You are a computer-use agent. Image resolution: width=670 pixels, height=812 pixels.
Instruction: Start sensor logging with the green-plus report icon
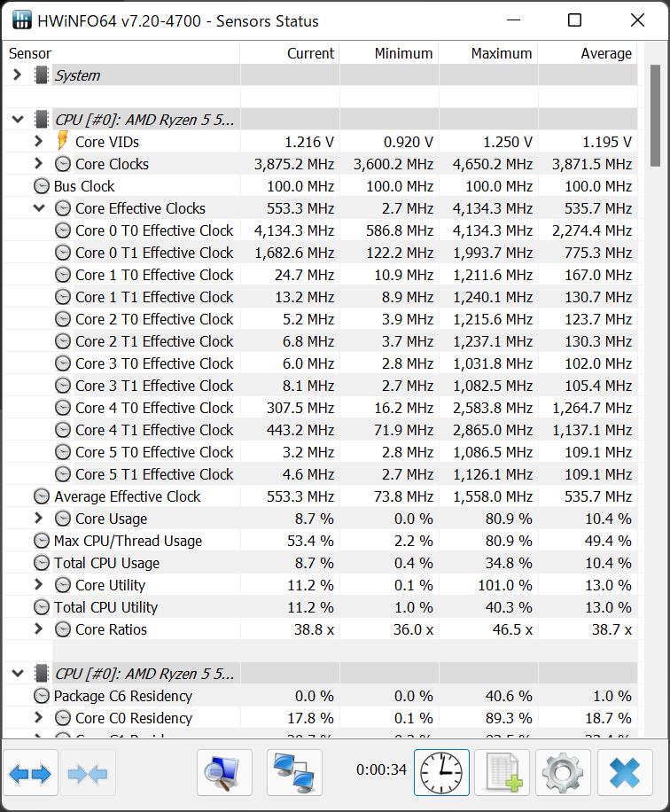pos(502,772)
